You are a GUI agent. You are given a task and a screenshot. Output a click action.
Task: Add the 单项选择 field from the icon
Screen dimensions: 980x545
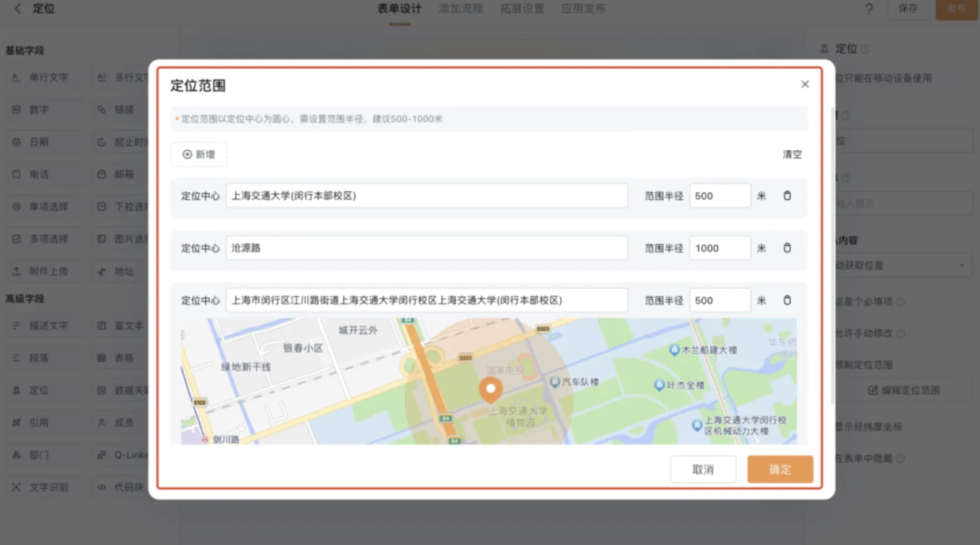point(16,206)
